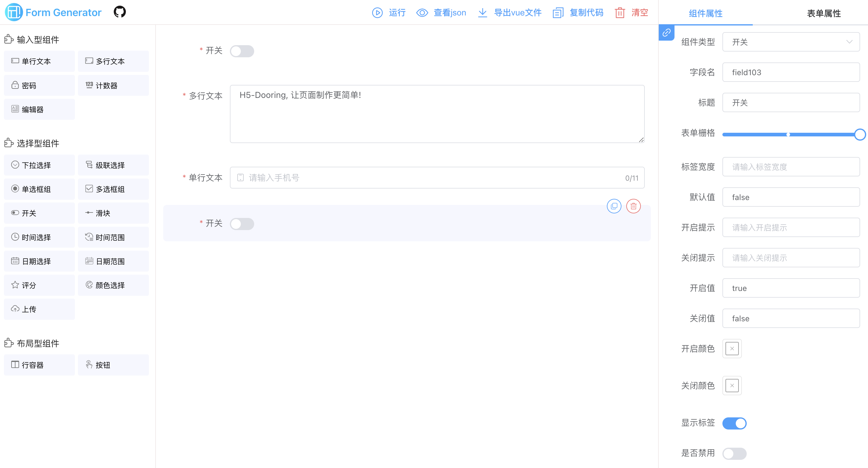Click the 请输入手机号 input on canvas
This screenshot has width=868, height=468.
[437, 177]
